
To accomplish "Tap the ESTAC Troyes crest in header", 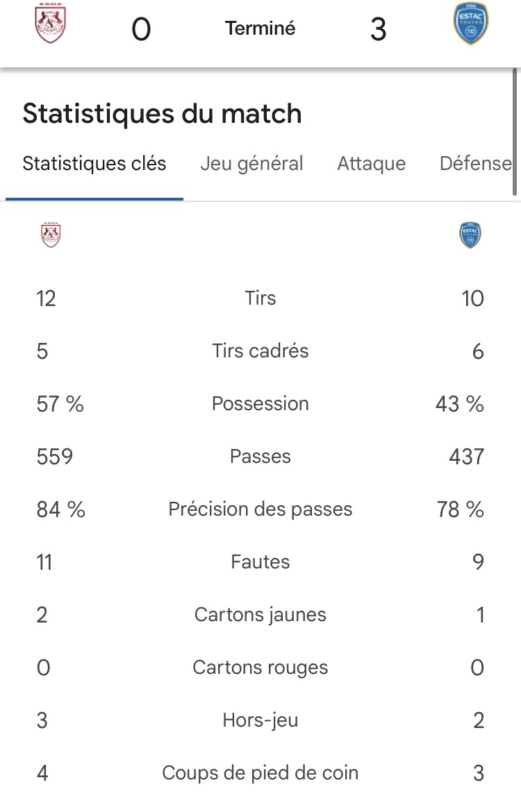I will coord(470,24).
